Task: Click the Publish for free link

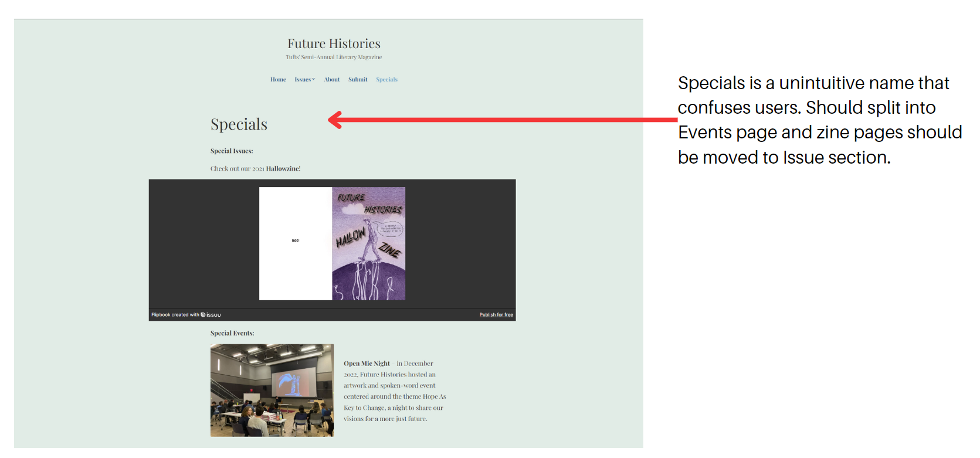Action: click(x=496, y=315)
